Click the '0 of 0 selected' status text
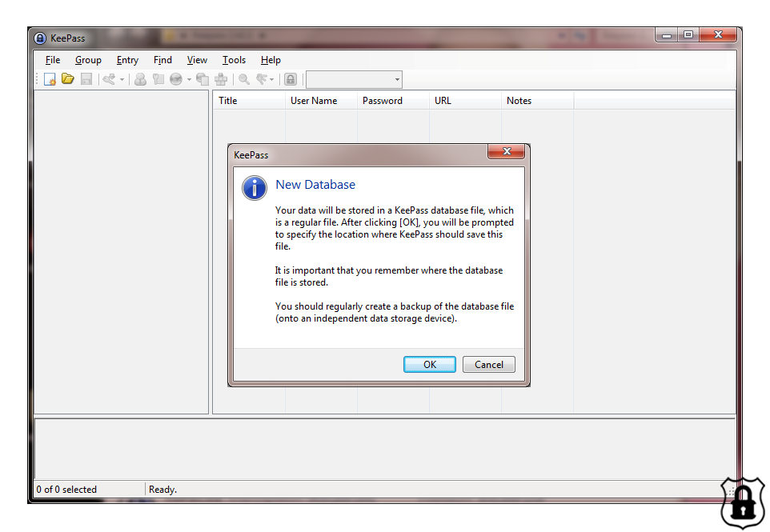This screenshot has width=770, height=532. 66,490
